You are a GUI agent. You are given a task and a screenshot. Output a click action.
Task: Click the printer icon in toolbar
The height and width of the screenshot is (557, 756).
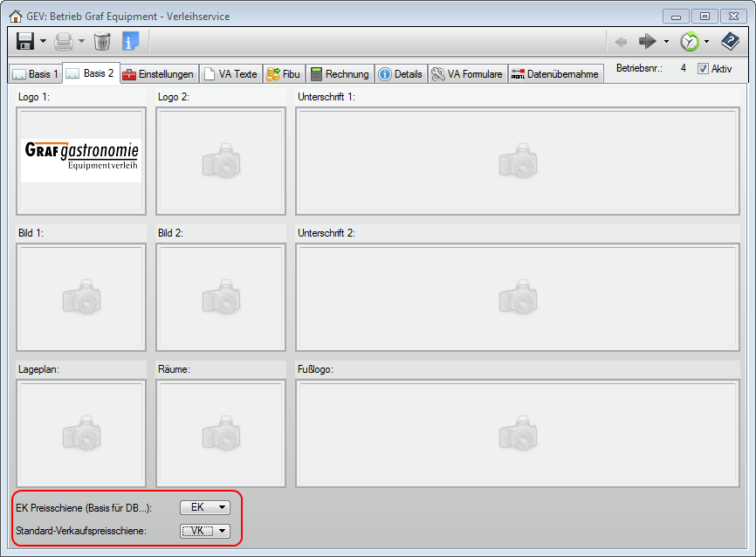64,41
